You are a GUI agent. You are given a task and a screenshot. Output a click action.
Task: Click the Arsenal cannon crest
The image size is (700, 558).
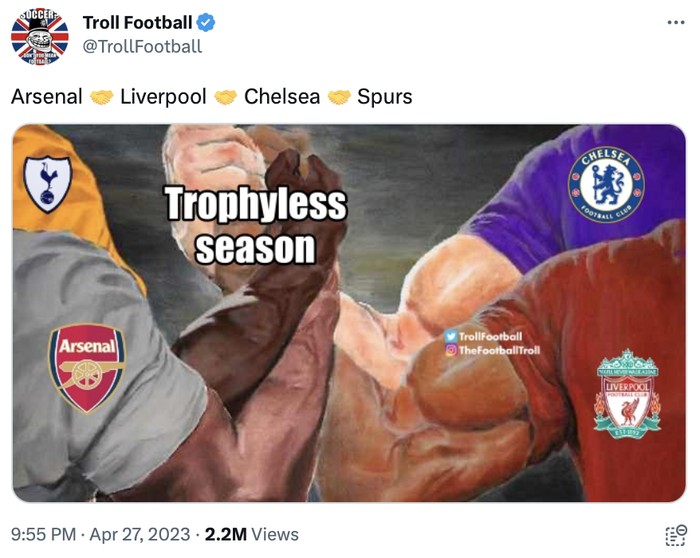pos(87,368)
